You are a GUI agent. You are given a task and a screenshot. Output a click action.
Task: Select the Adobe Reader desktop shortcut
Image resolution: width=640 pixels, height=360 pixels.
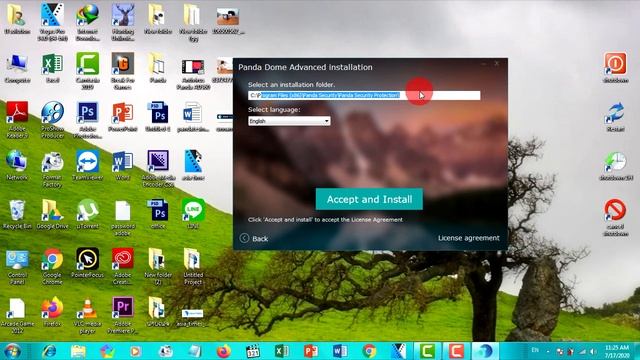pos(17,120)
